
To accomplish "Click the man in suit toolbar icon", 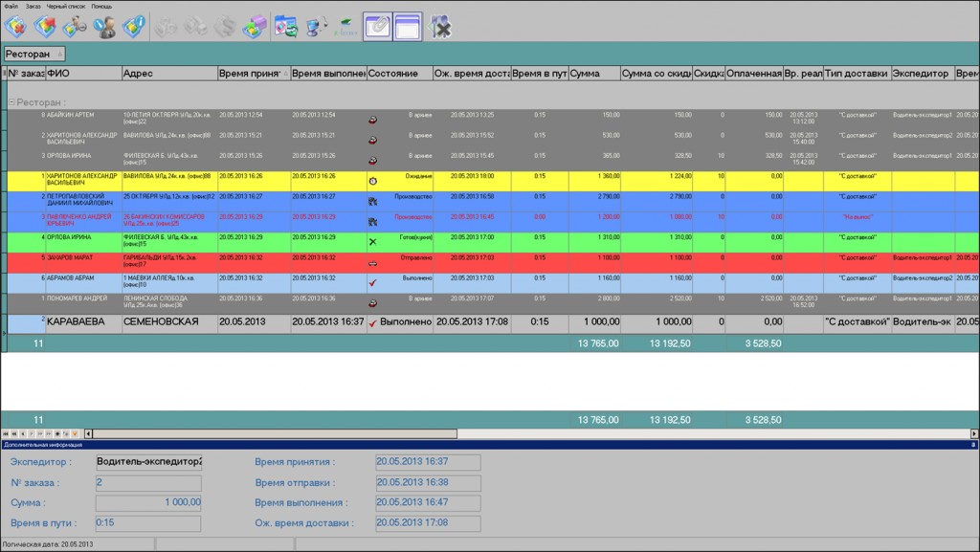I will coord(104,26).
